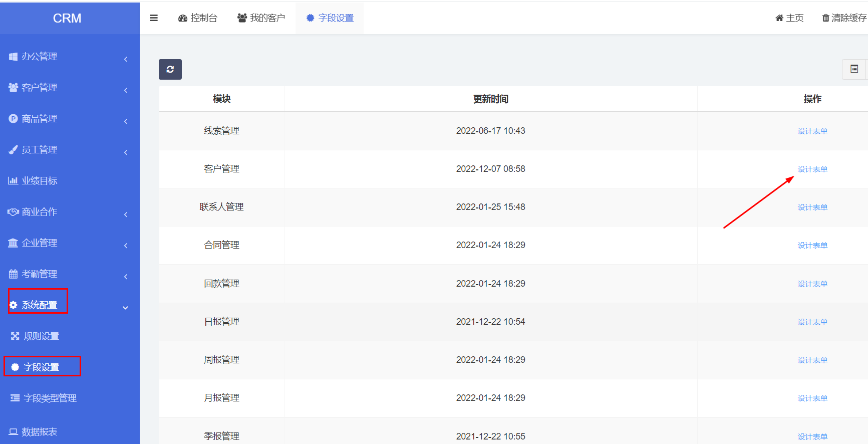Expand the 考勤管理 sidebar chevron

(126, 277)
